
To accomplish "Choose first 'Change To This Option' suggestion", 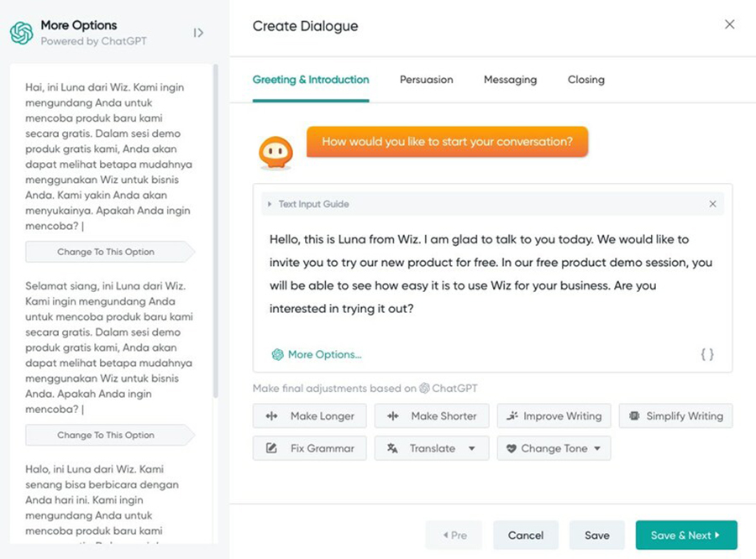I will pos(107,252).
